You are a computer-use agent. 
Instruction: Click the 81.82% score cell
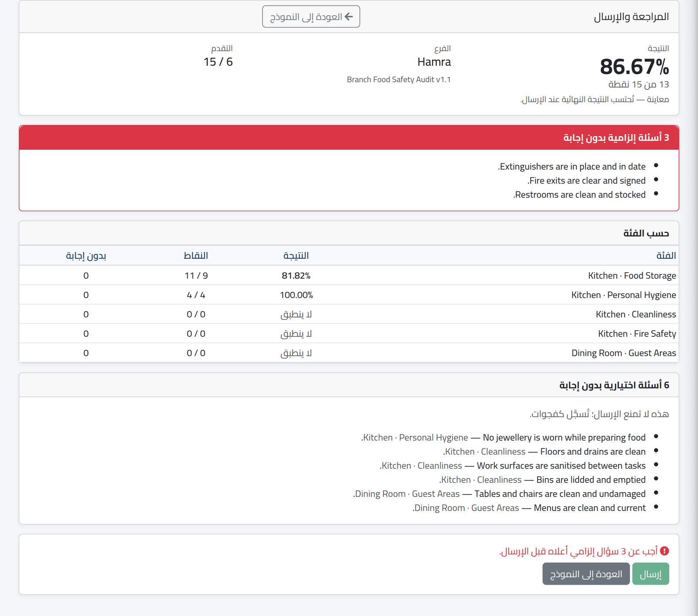pyautogui.click(x=296, y=276)
